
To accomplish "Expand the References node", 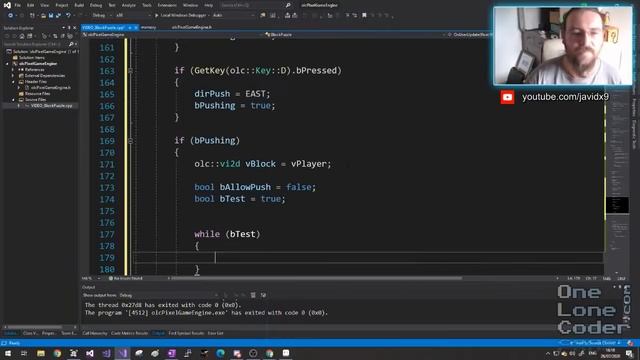I will (13, 70).
